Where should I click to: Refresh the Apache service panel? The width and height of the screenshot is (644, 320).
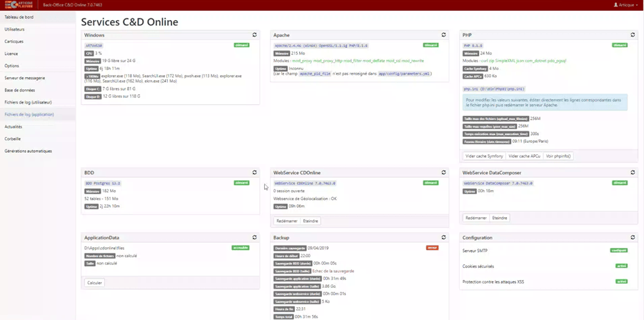click(443, 35)
